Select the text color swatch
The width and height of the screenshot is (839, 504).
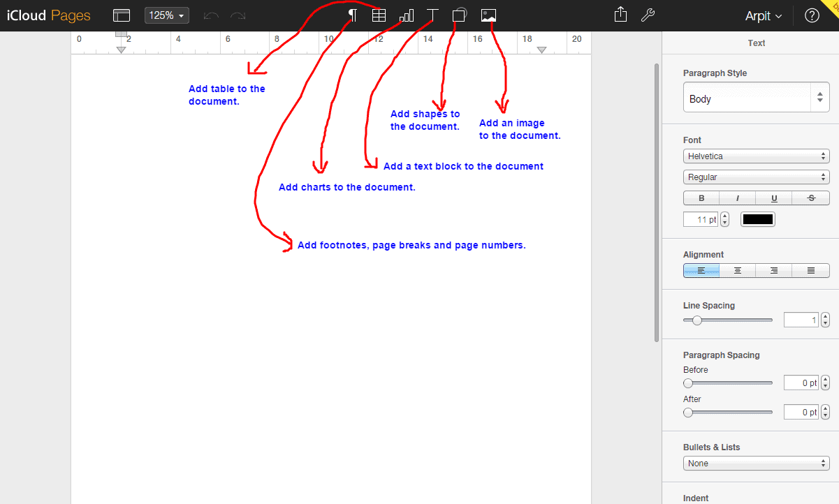pos(757,218)
